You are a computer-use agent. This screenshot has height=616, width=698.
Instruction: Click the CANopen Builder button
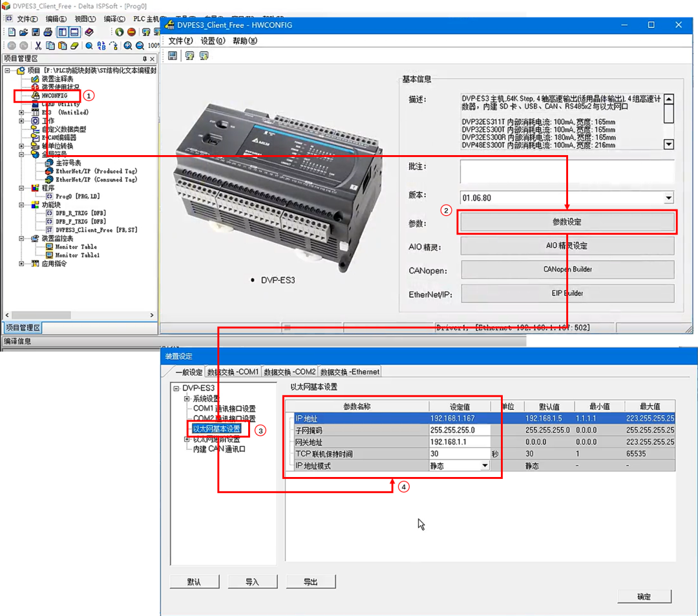(567, 270)
